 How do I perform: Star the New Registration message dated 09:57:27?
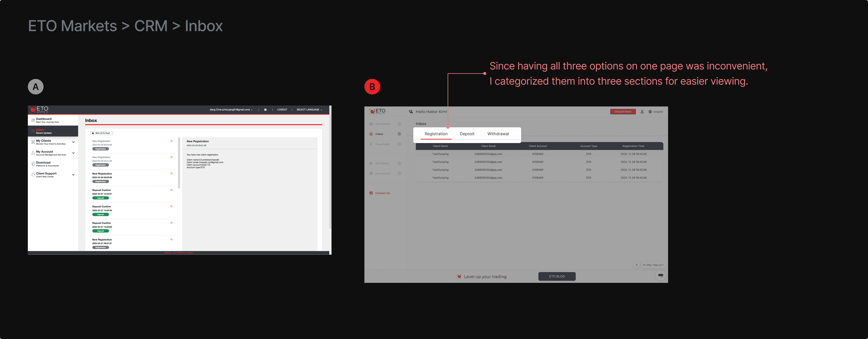171,239
